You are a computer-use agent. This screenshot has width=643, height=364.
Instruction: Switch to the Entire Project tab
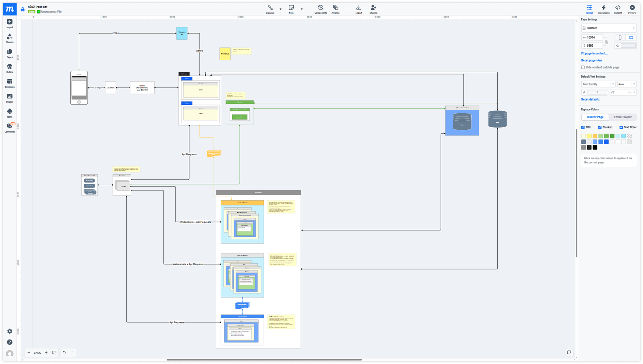623,117
